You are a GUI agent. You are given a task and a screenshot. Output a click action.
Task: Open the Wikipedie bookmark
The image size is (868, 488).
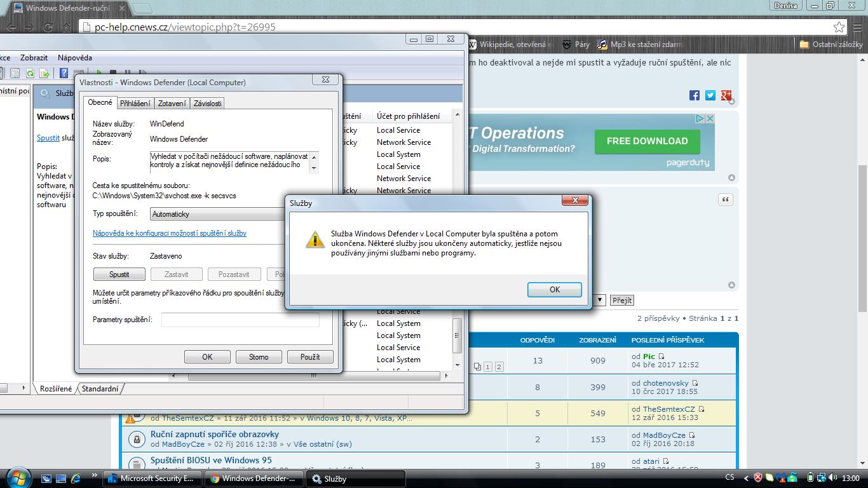click(x=511, y=44)
